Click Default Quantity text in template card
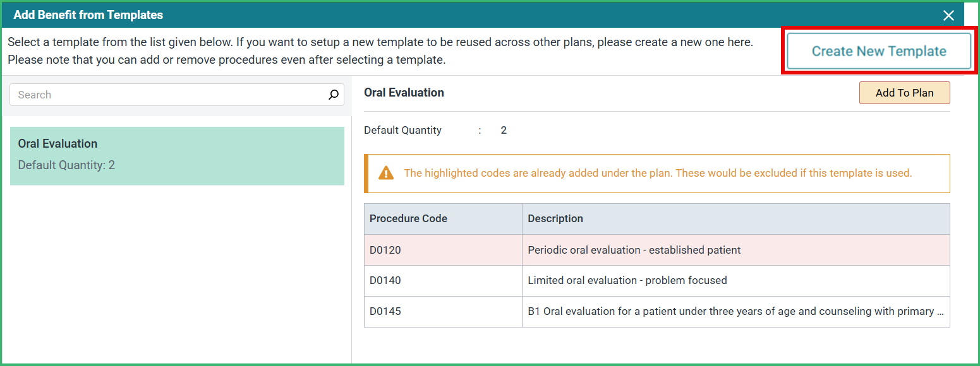 (66, 165)
